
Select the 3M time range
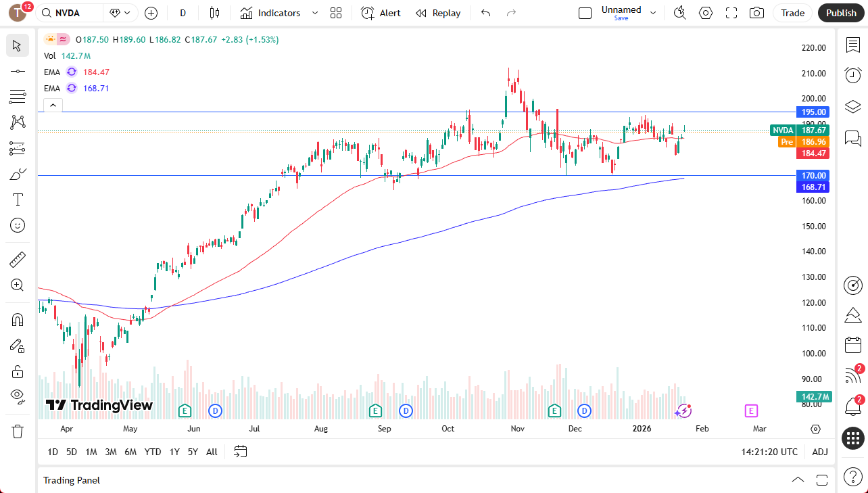click(x=111, y=452)
